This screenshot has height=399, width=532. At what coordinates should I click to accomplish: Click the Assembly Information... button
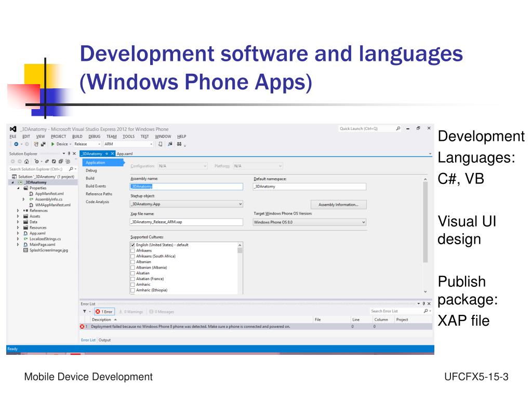(339, 205)
